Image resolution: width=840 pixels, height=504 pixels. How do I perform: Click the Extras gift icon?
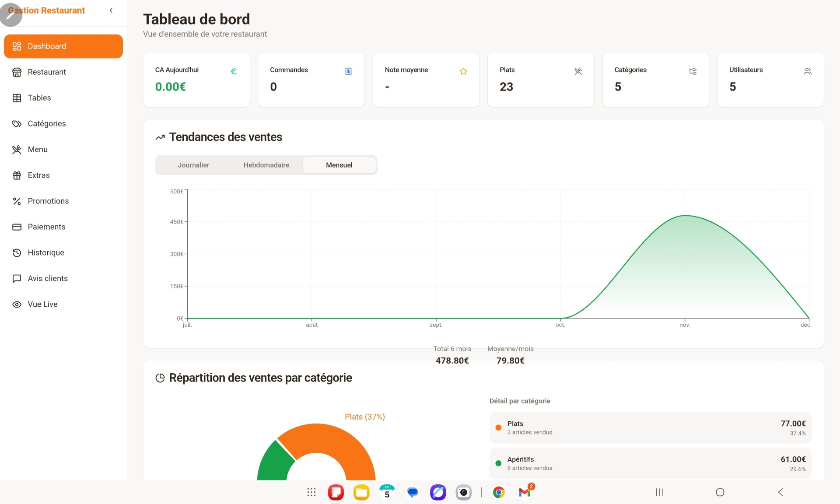click(17, 175)
